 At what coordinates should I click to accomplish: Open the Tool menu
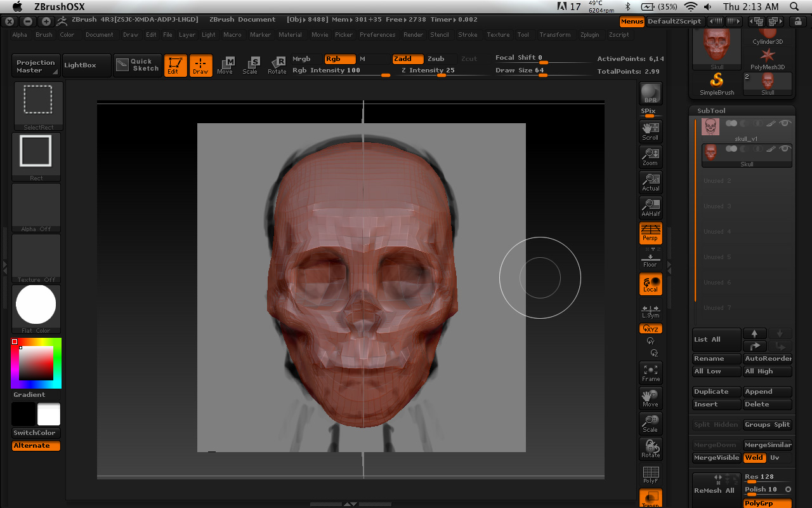[x=523, y=35]
